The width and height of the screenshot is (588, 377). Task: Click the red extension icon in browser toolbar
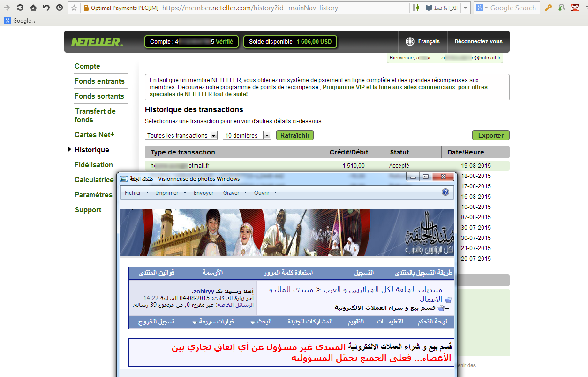tap(575, 8)
